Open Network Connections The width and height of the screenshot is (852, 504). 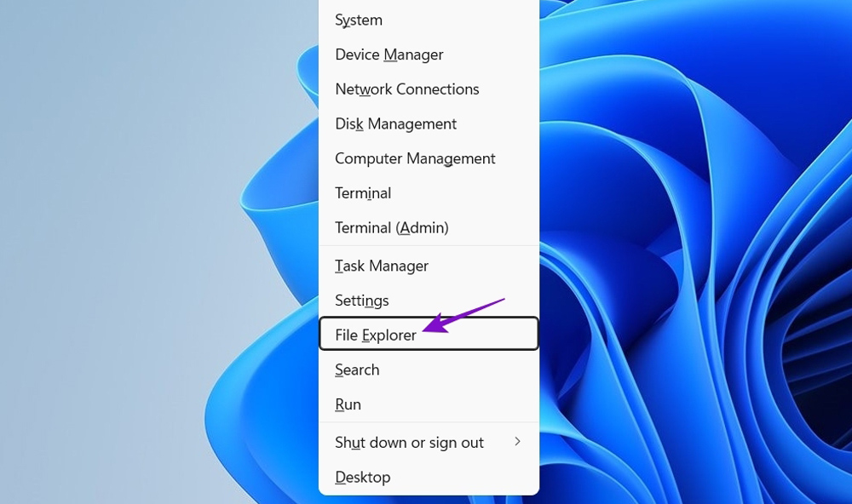(406, 89)
